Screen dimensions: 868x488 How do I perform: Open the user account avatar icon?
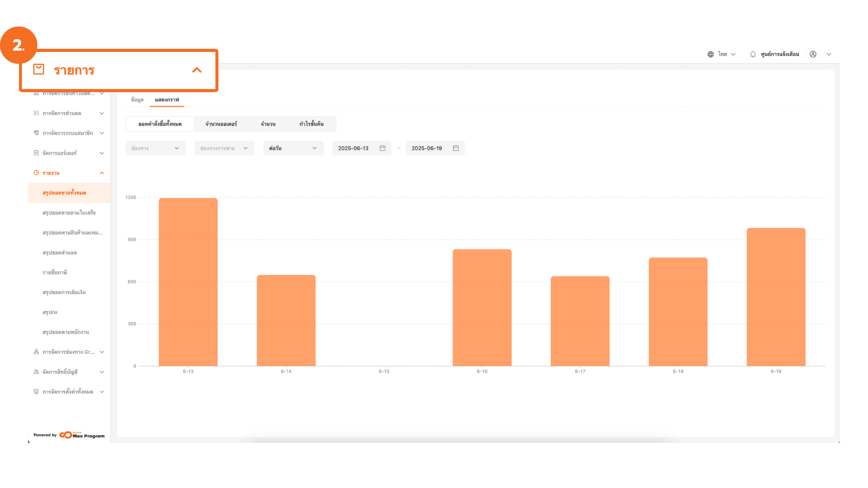pos(813,54)
